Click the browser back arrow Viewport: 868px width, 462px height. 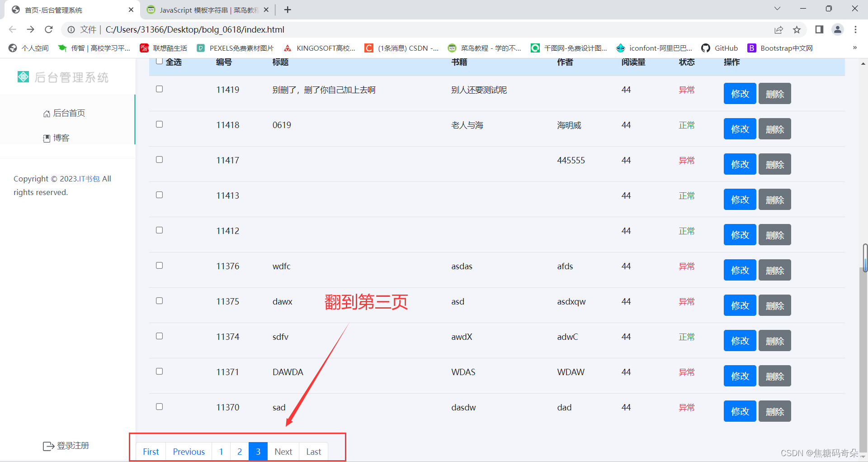pos(12,29)
